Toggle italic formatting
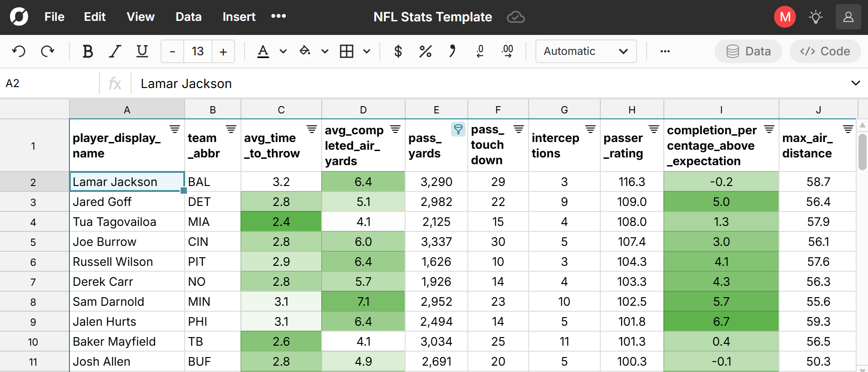This screenshot has width=868, height=372. click(x=115, y=51)
